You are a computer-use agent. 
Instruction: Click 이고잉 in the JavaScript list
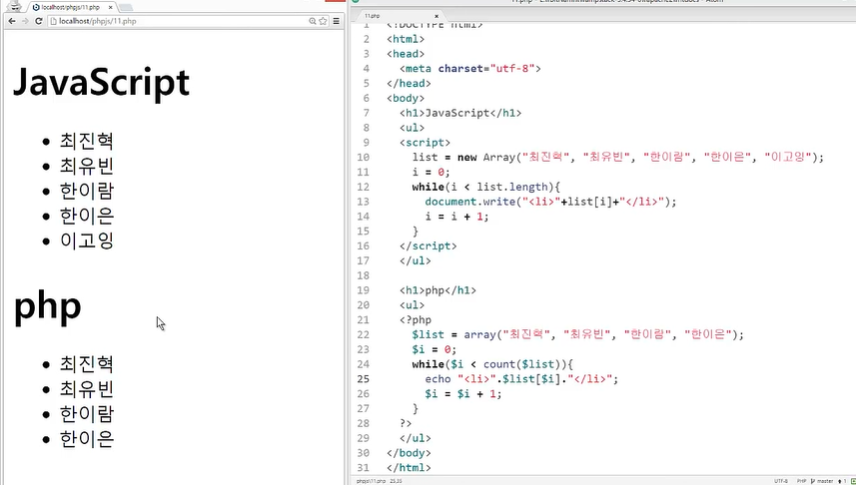click(x=87, y=241)
